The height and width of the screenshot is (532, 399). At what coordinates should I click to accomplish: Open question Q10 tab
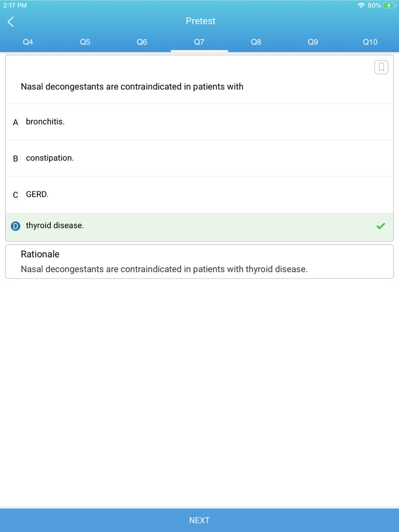tap(370, 42)
